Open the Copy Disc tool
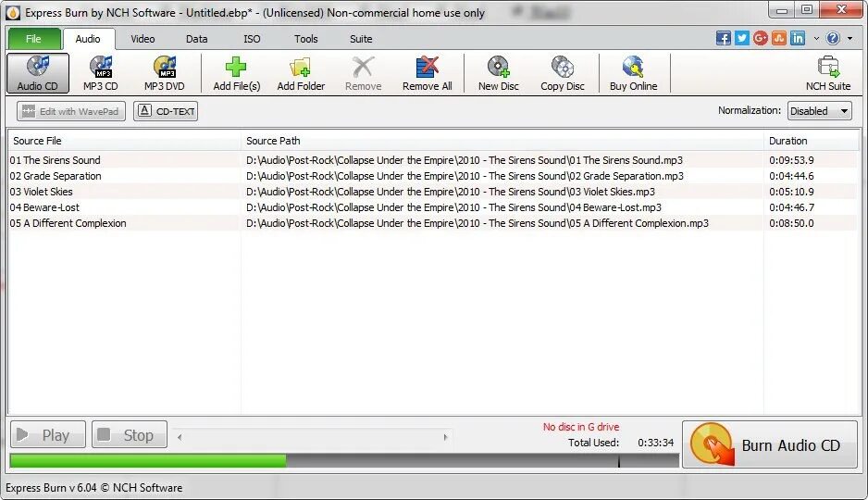Screen dimensions: 868x500 pos(563,73)
